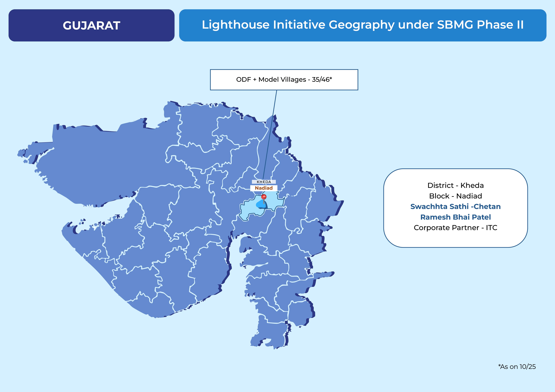Viewport: 555px width, 392px height.
Task: Click the '*As on 10/25' footnote
Action: [x=517, y=367]
